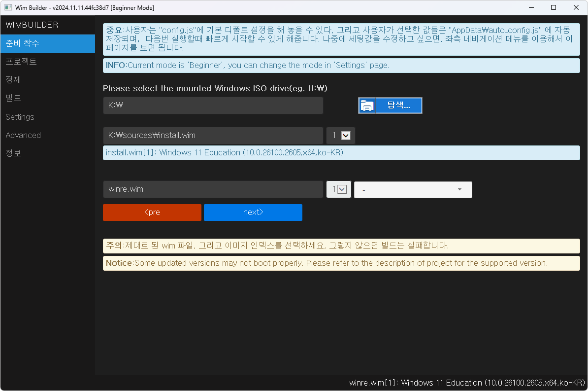Minimize the Wim Builder window
Image resolution: width=588 pixels, height=391 pixels.
[531, 7]
